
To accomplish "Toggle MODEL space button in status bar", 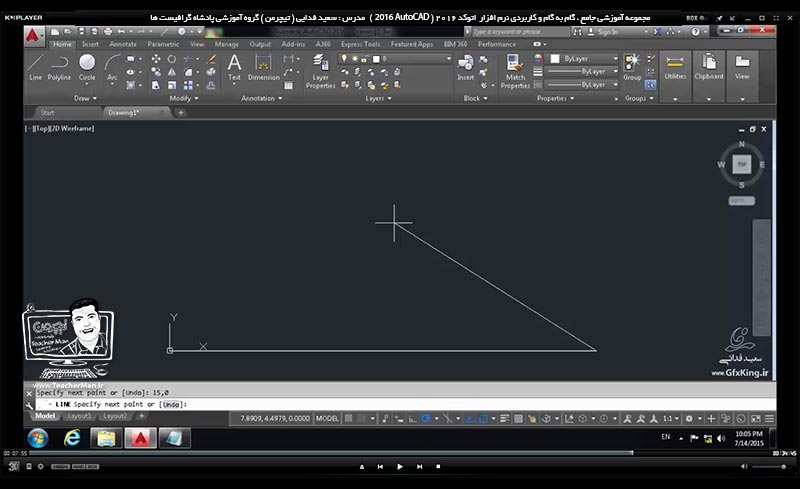I will [327, 419].
